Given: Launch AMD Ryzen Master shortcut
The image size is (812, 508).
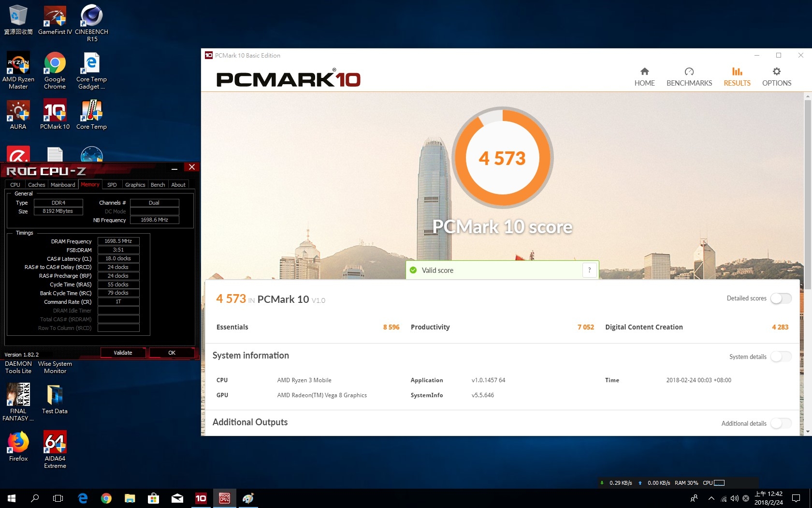Looking at the screenshot, I should coord(18,71).
